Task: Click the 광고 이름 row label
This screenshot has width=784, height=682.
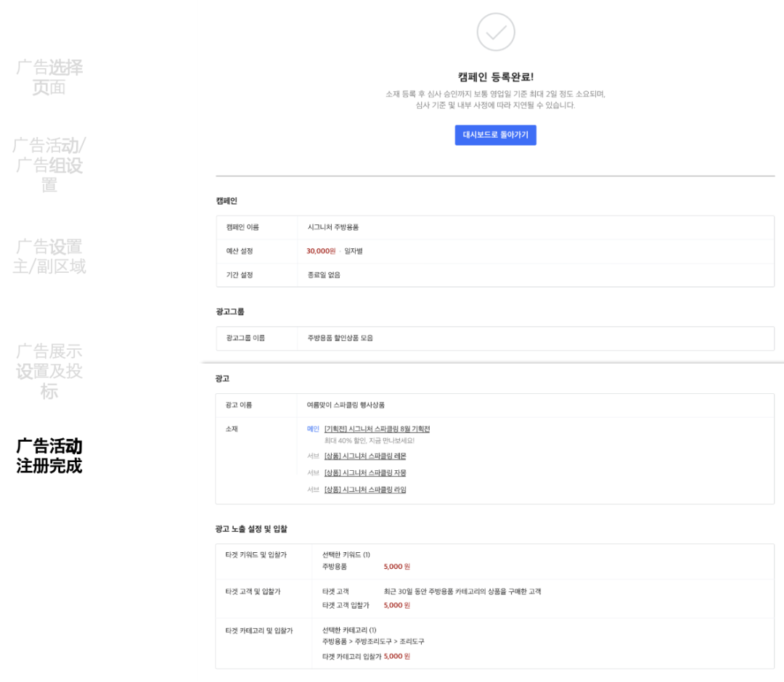Action: coord(239,405)
